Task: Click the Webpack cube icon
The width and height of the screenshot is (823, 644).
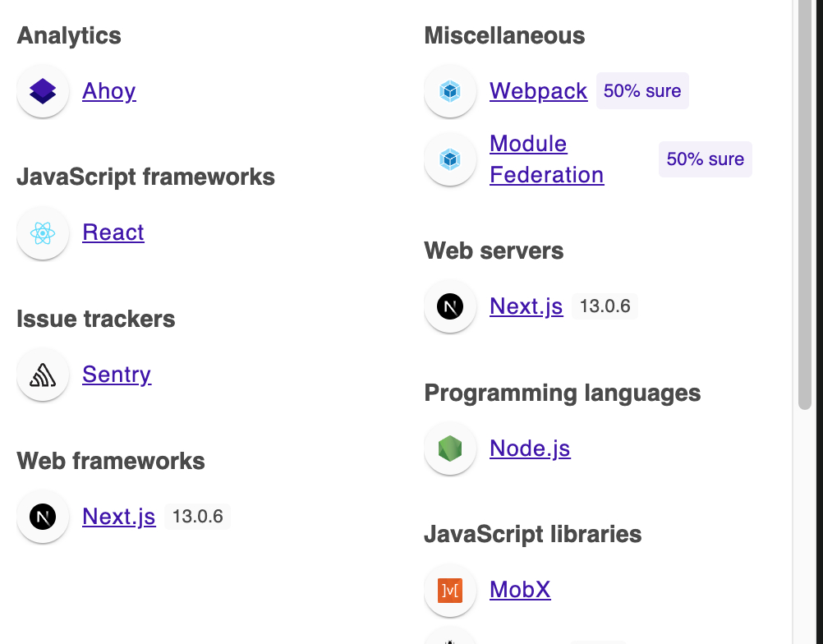Action: point(450,91)
